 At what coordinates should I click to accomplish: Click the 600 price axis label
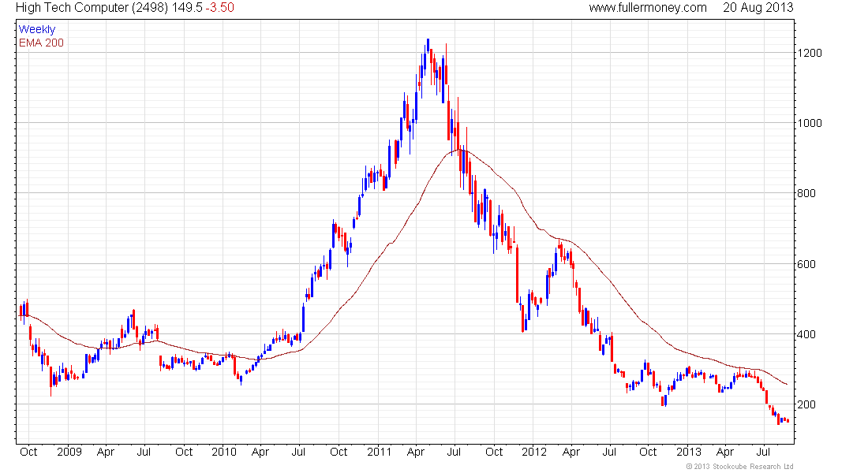(806, 264)
